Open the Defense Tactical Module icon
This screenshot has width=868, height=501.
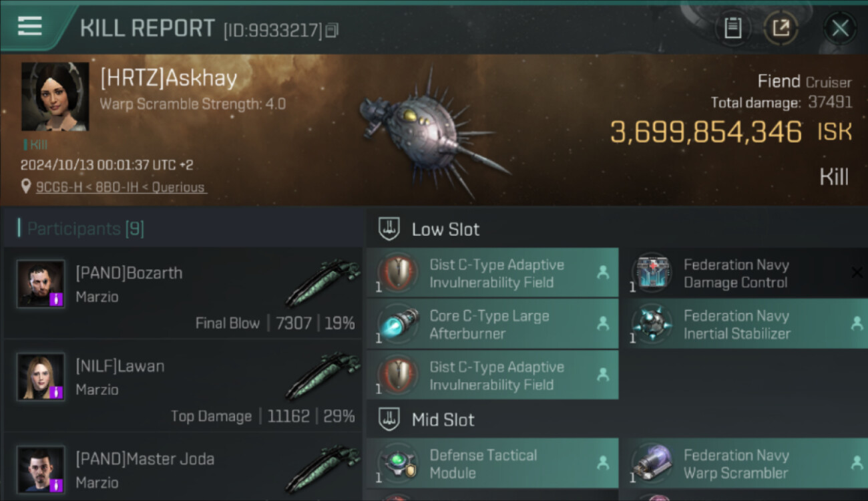click(x=398, y=464)
